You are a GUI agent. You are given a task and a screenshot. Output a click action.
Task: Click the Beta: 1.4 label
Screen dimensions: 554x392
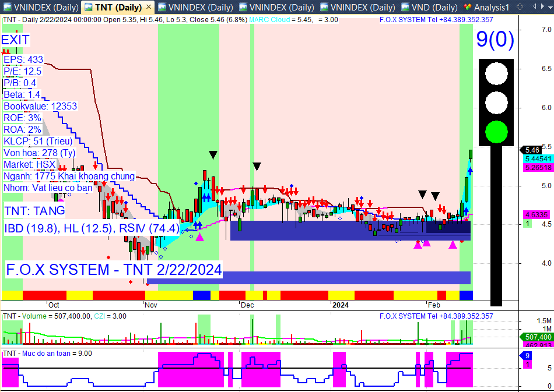click(x=22, y=94)
